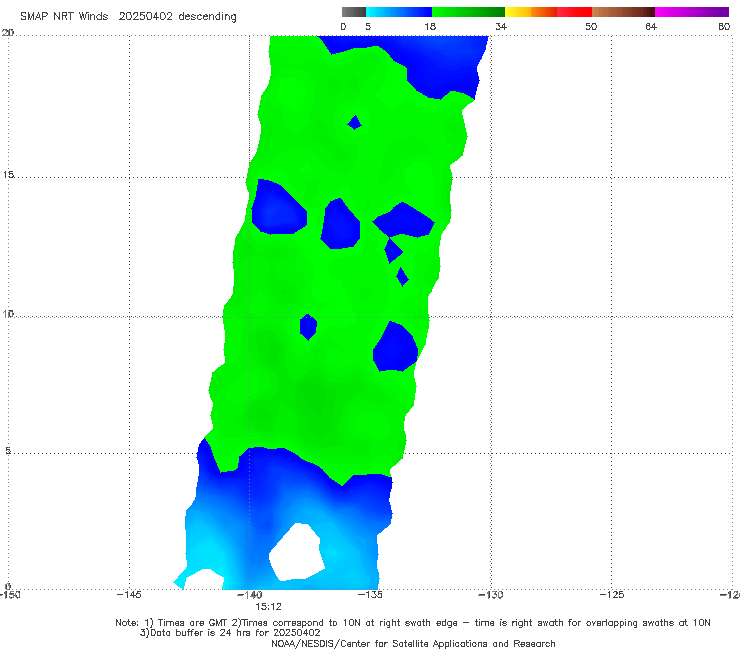The image size is (740, 650).
Task: Click the longitude axis label '-135'
Action: (x=370, y=594)
